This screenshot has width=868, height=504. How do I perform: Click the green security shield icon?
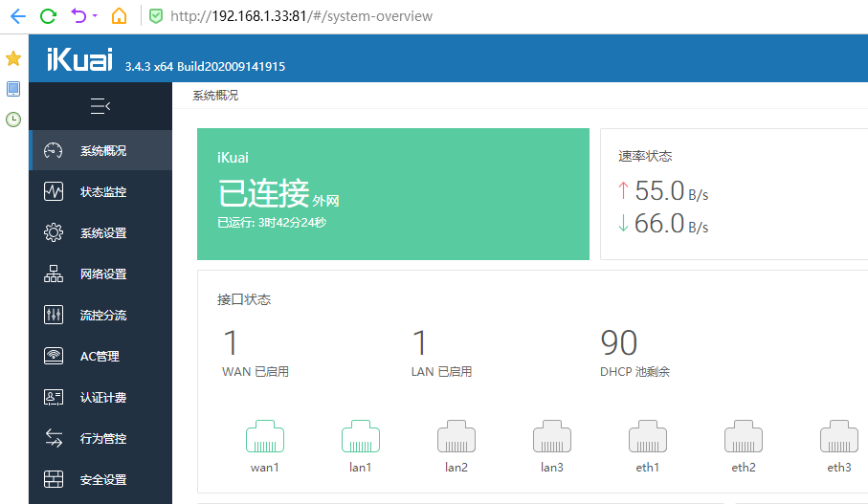coord(156,16)
